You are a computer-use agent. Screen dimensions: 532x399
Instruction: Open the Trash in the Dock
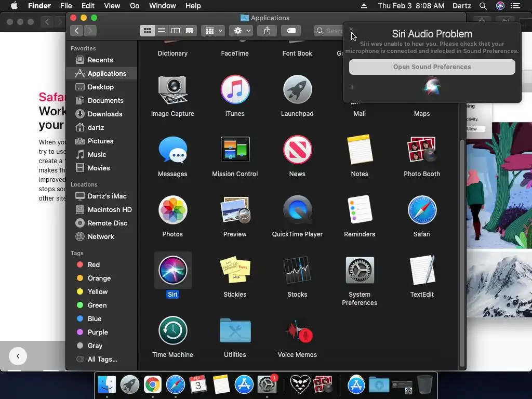425,385
